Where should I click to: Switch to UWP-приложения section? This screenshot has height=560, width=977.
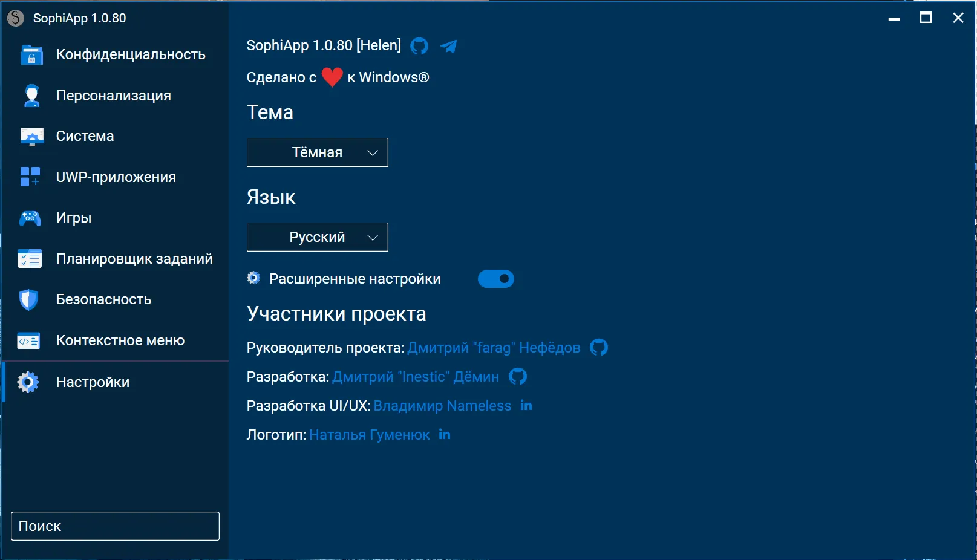[x=115, y=177]
